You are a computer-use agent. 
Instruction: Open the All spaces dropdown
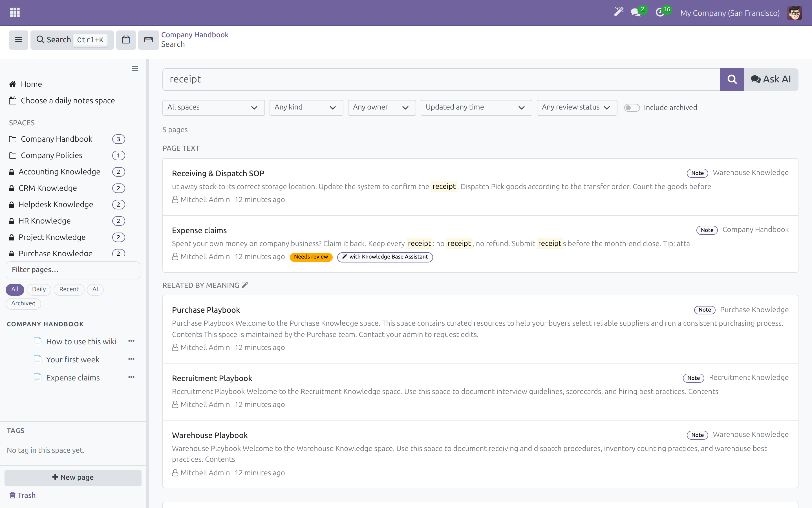pyautogui.click(x=213, y=108)
